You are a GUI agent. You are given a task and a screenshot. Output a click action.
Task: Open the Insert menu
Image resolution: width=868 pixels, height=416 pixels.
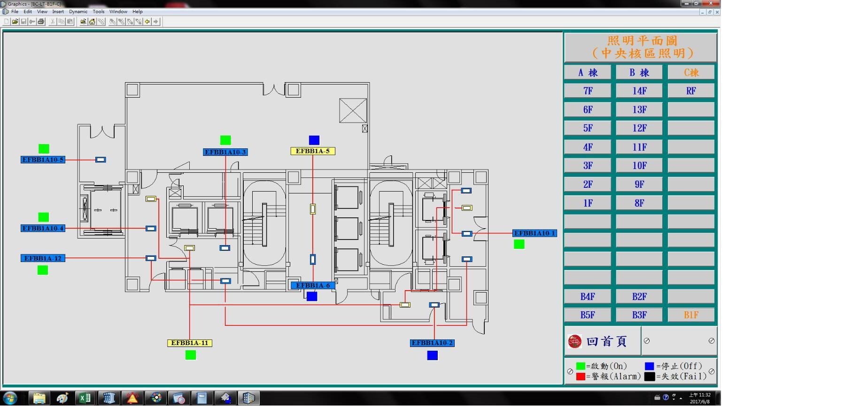[x=58, y=12]
